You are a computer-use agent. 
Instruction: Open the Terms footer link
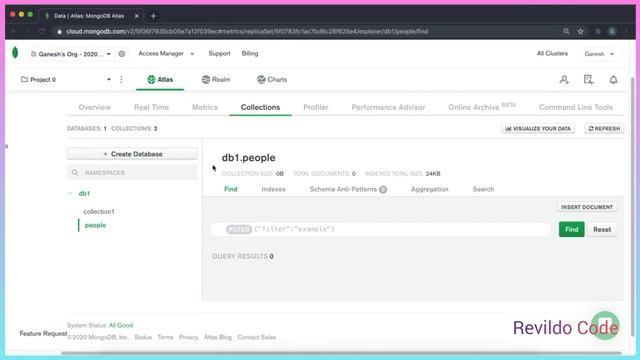click(165, 337)
